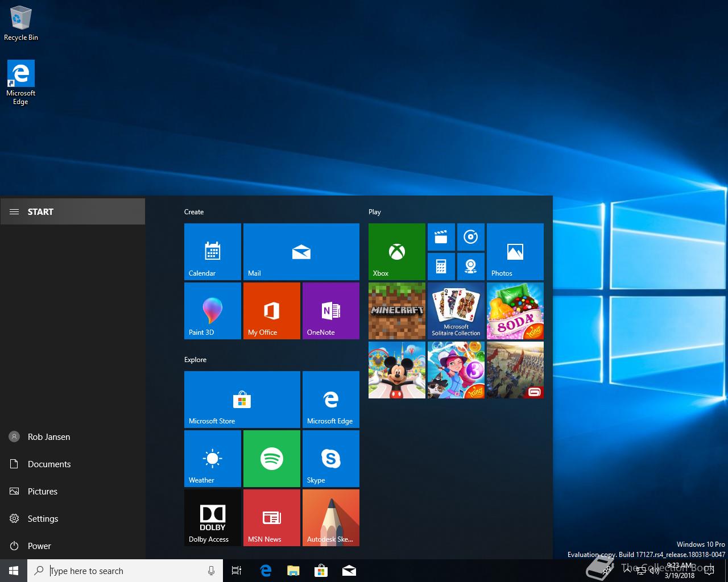Open the Maps small tile

tap(471, 267)
